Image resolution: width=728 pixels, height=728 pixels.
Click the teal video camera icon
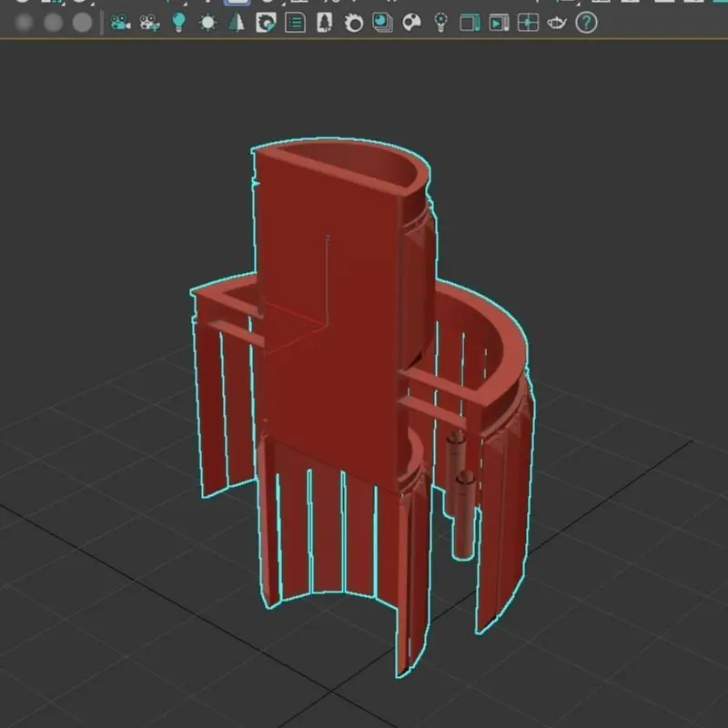click(120, 22)
